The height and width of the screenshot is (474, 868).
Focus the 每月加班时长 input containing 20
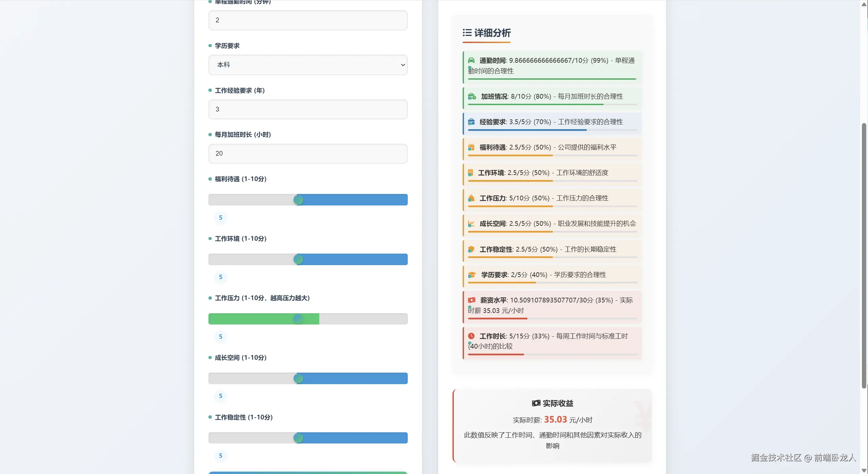pyautogui.click(x=308, y=154)
